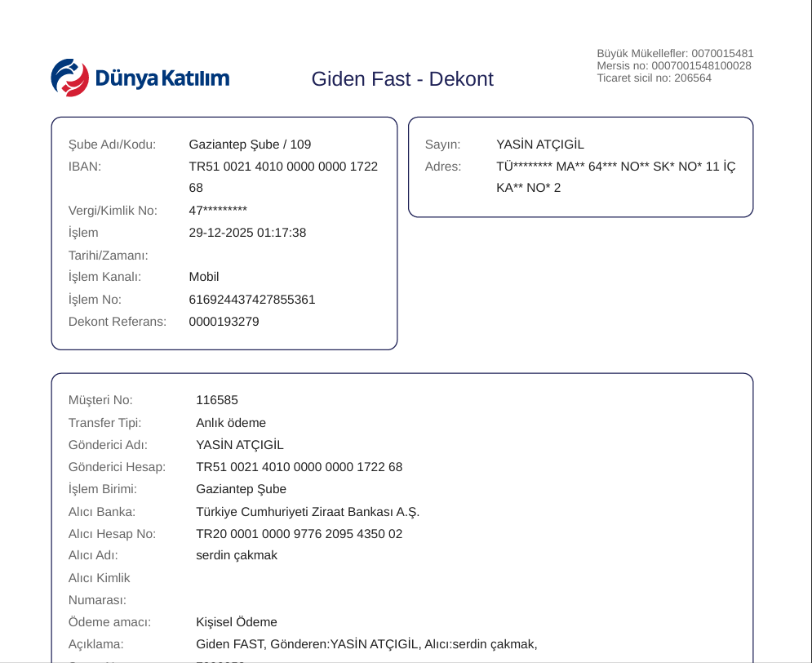Viewport: 812px width, 663px height.
Task: Select transaction date '29-12-2025 01:17:38'
Action: (247, 233)
